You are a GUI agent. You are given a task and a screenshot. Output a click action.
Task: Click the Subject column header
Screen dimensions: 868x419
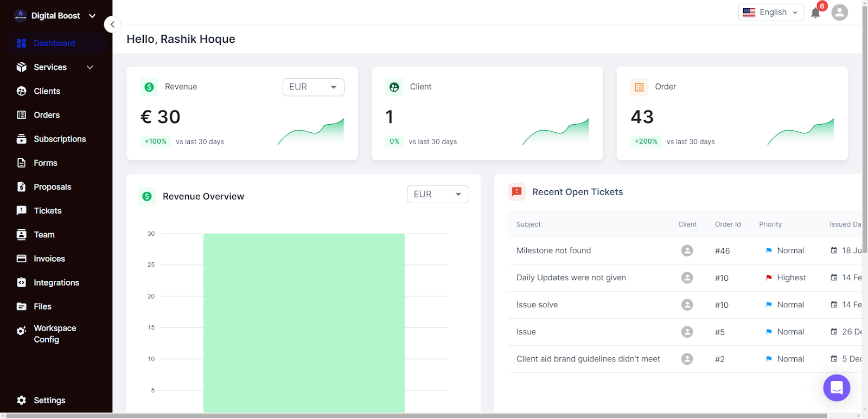pyautogui.click(x=528, y=224)
